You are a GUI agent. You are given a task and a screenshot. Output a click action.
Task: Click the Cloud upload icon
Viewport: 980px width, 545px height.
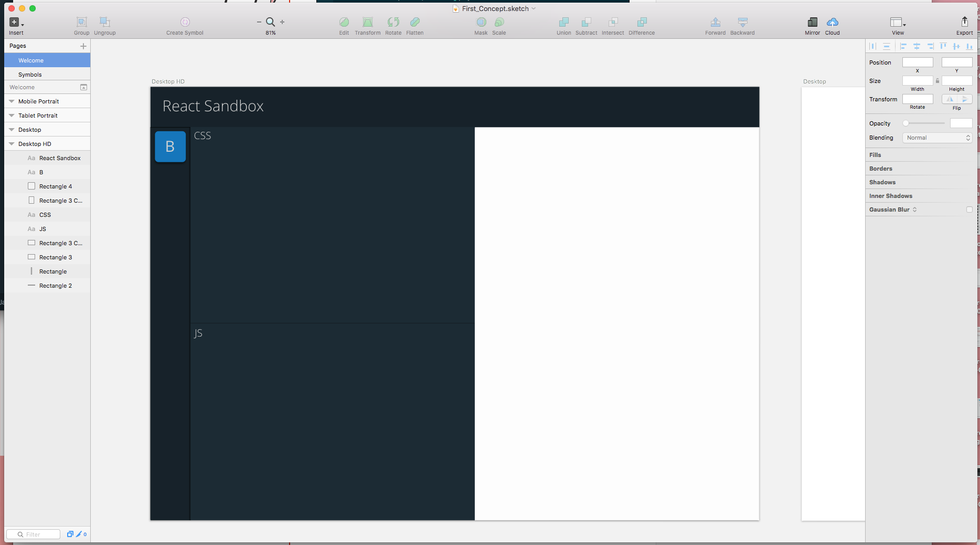coord(833,22)
